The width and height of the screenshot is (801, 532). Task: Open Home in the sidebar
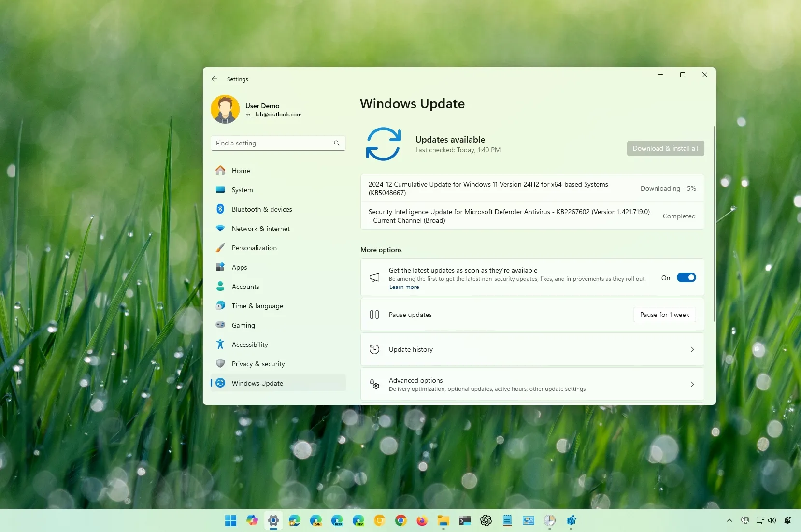(x=278, y=171)
